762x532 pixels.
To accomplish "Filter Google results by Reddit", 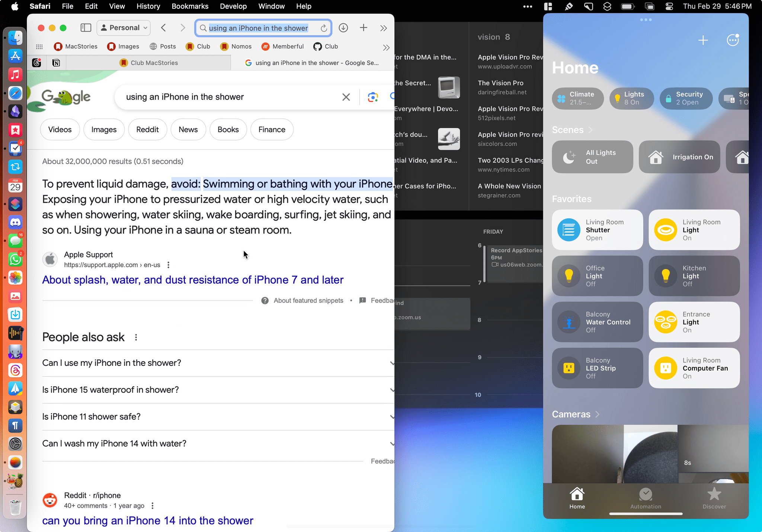I will pos(147,130).
